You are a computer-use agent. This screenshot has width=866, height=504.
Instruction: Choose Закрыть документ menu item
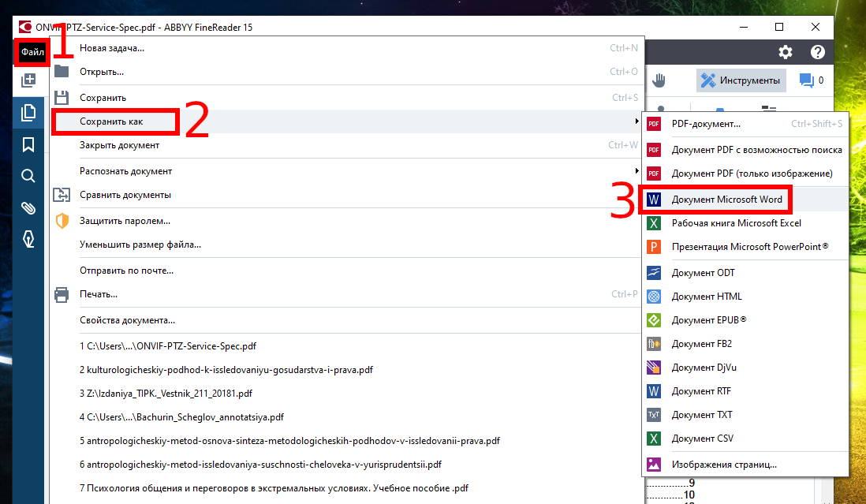pos(347,145)
